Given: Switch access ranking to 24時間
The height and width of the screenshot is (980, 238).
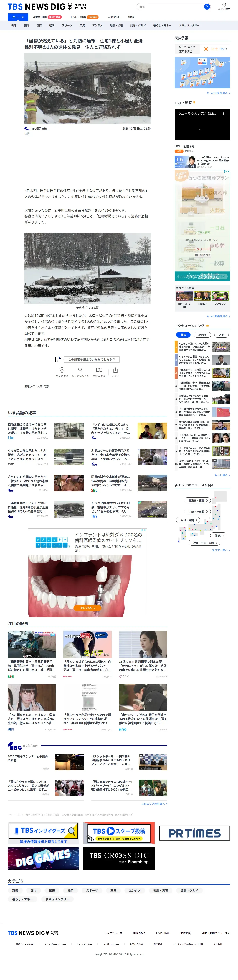Looking at the screenshot, I should click(202, 335).
